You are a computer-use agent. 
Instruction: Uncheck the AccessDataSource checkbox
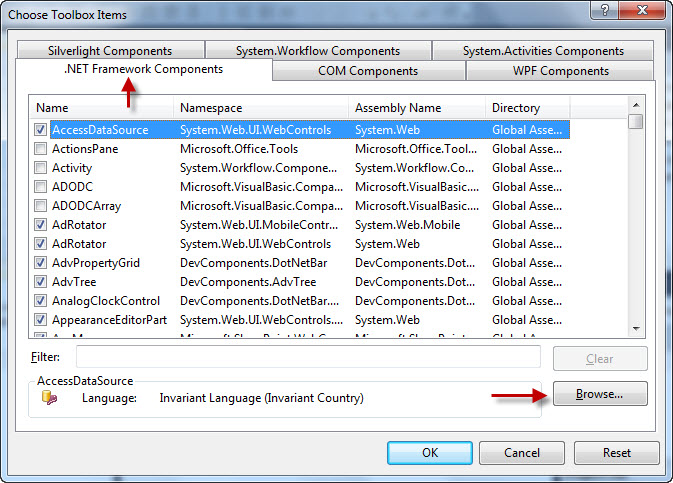coord(40,130)
